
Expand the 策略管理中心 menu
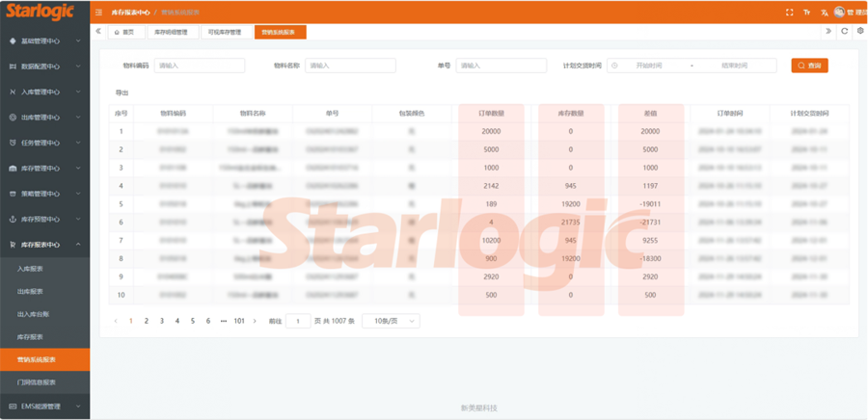[x=44, y=194]
